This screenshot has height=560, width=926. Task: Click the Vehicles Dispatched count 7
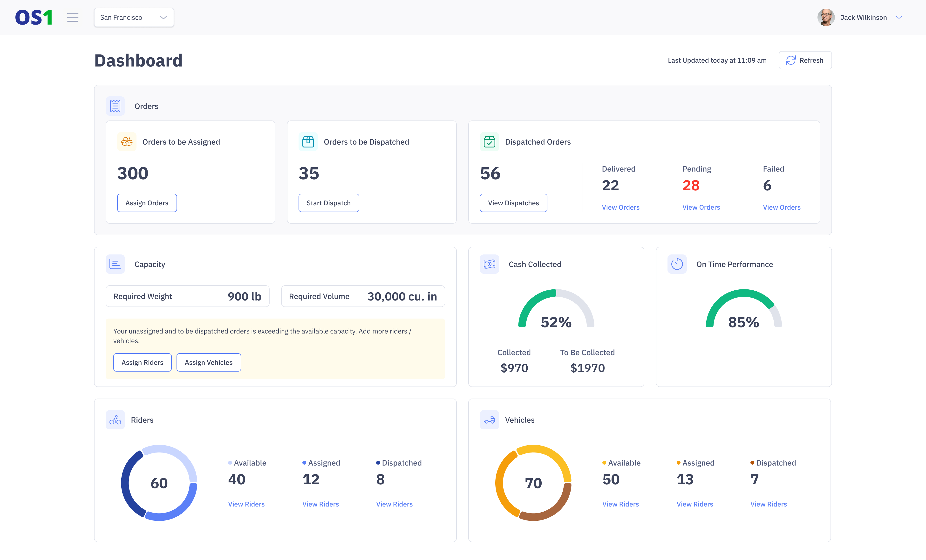tap(755, 480)
